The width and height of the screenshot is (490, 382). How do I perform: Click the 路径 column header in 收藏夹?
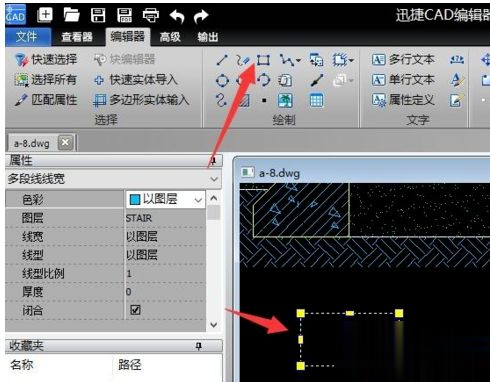[130, 365]
